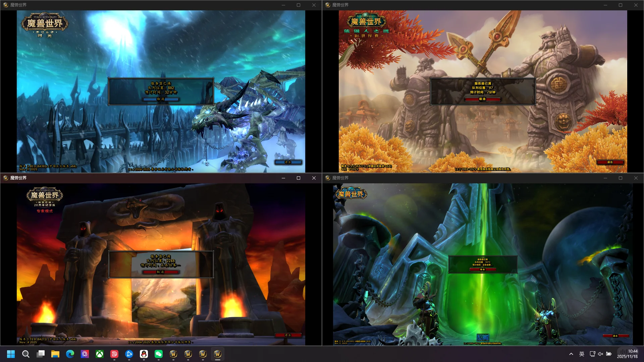Minimize the 熊猫人之谜 window
Viewport: 644px width, 362px height.
605,5
